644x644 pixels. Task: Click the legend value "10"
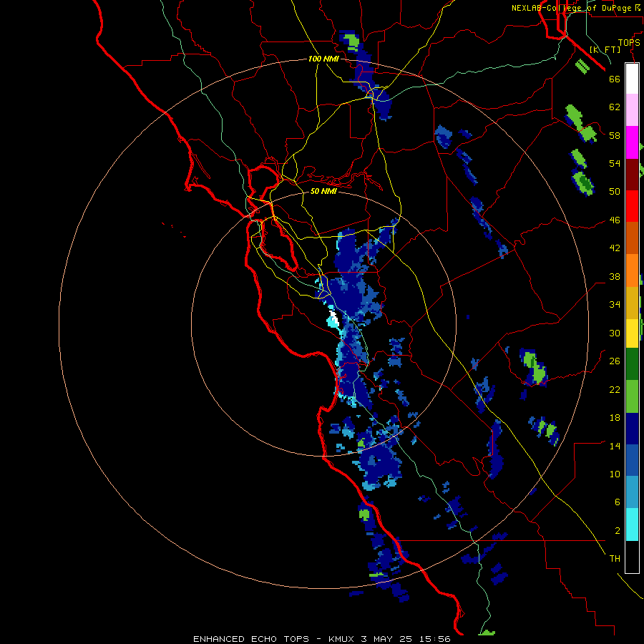pyautogui.click(x=615, y=474)
